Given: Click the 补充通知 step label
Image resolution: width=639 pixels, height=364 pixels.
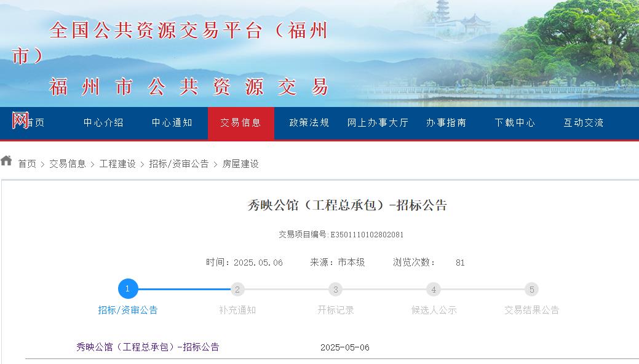Looking at the screenshot, I should (237, 310).
